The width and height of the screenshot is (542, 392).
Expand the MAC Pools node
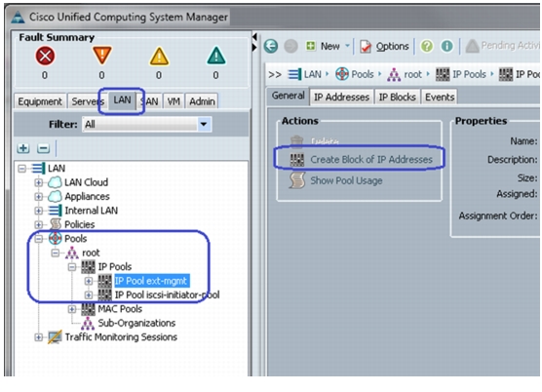pos(71,309)
